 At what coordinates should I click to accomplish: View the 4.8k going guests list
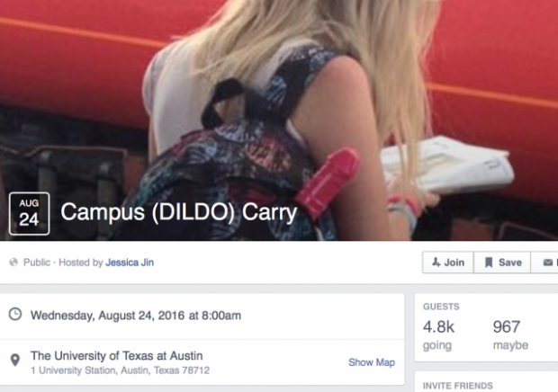[438, 334]
